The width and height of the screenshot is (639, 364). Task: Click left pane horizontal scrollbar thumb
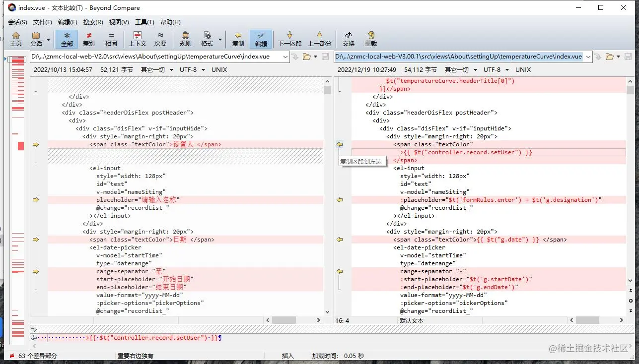(x=284, y=320)
